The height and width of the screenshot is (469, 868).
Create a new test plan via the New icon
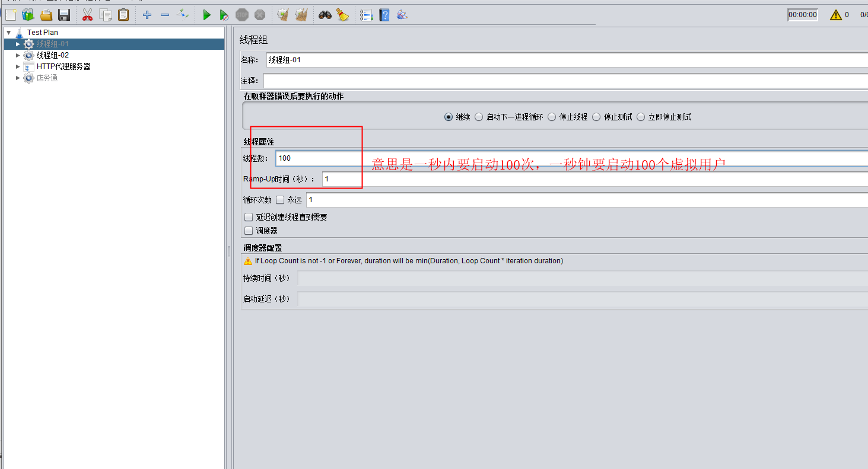pyautogui.click(x=10, y=15)
